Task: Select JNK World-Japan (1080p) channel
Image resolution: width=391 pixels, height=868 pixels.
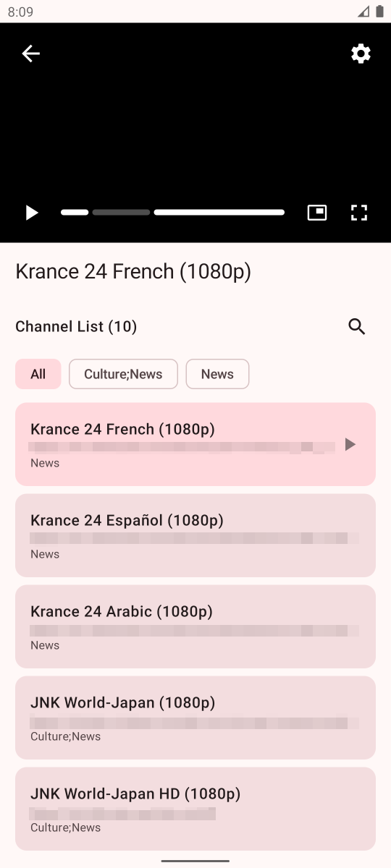Action: click(195, 718)
